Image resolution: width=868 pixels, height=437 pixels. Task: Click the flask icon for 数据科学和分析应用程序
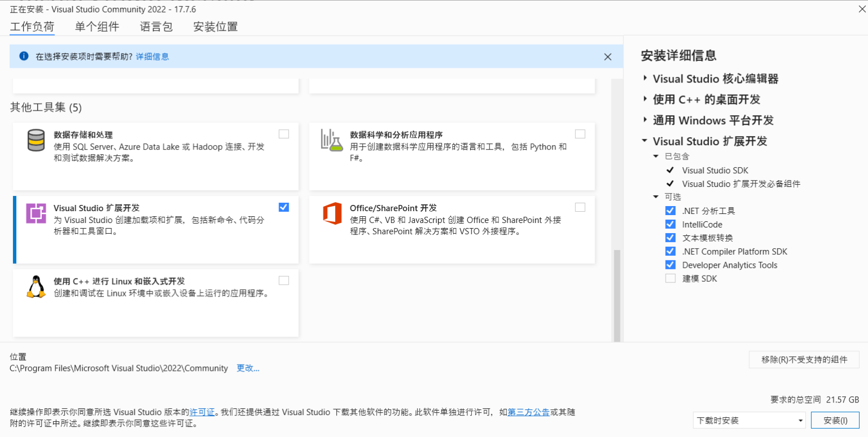pos(332,140)
